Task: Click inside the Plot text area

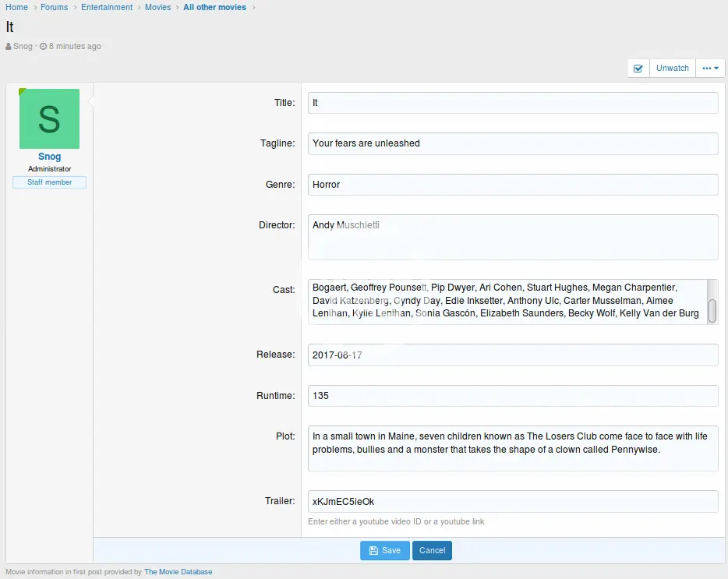Action: 512,448
